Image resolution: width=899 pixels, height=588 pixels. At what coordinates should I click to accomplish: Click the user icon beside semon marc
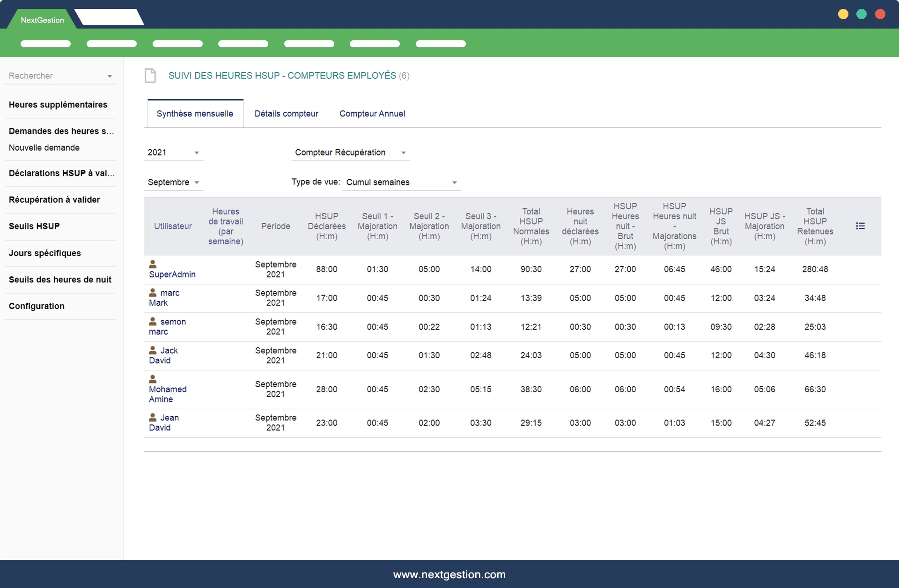click(x=153, y=321)
